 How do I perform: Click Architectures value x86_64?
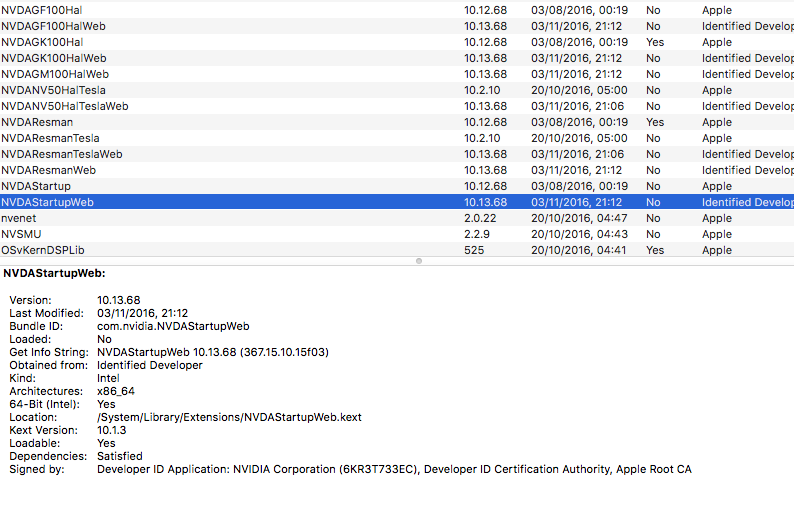coord(116,391)
